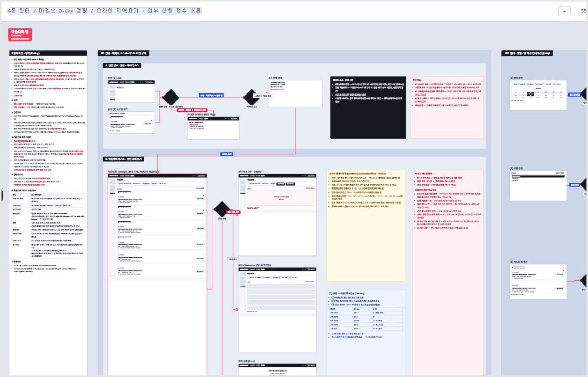Select the light blue D-day table note
588x377 pixels.
[x=366, y=333]
